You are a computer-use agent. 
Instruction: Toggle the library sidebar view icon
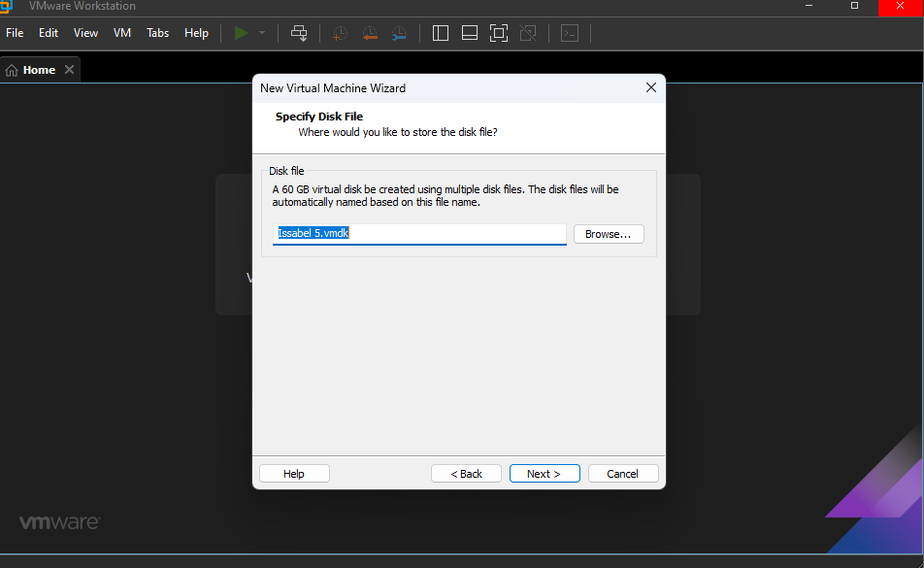click(441, 33)
